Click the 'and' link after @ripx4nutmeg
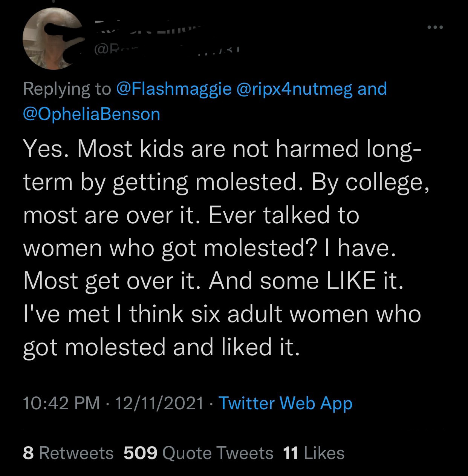 (x=372, y=89)
